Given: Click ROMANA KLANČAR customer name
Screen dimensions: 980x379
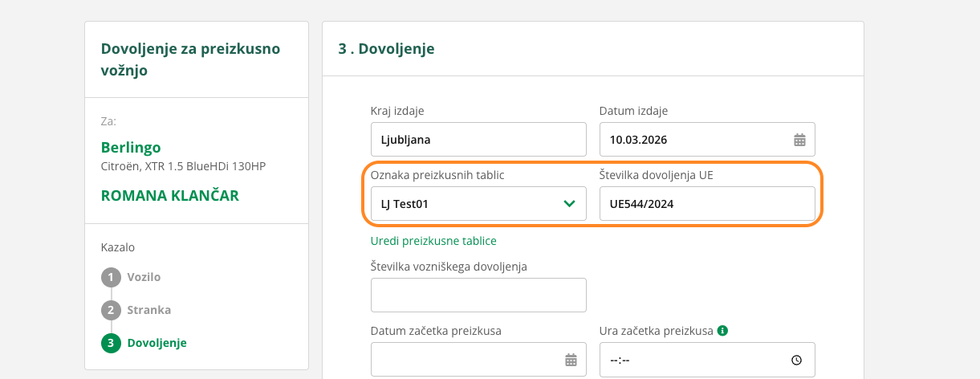Looking at the screenshot, I should 170,196.
